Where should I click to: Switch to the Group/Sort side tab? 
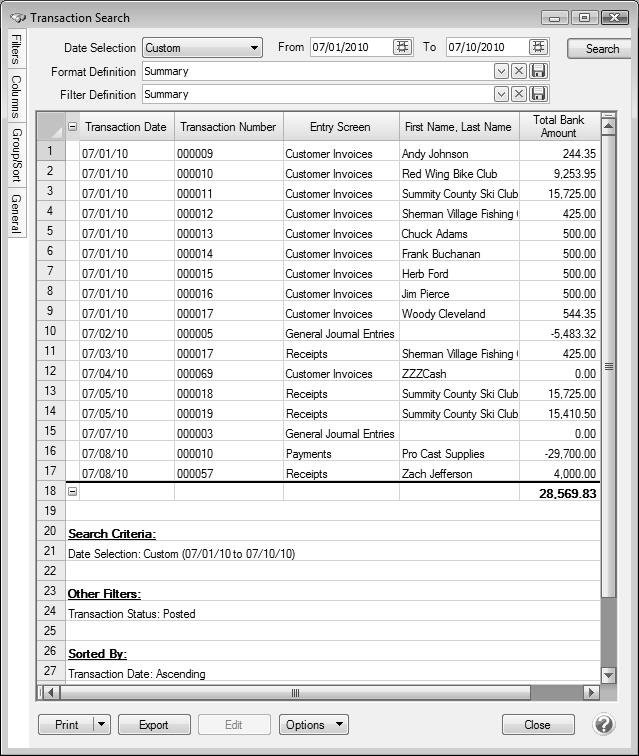click(15, 154)
